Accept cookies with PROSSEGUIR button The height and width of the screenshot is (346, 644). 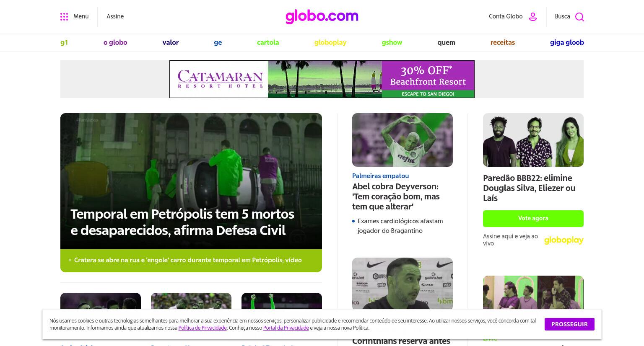(x=569, y=324)
